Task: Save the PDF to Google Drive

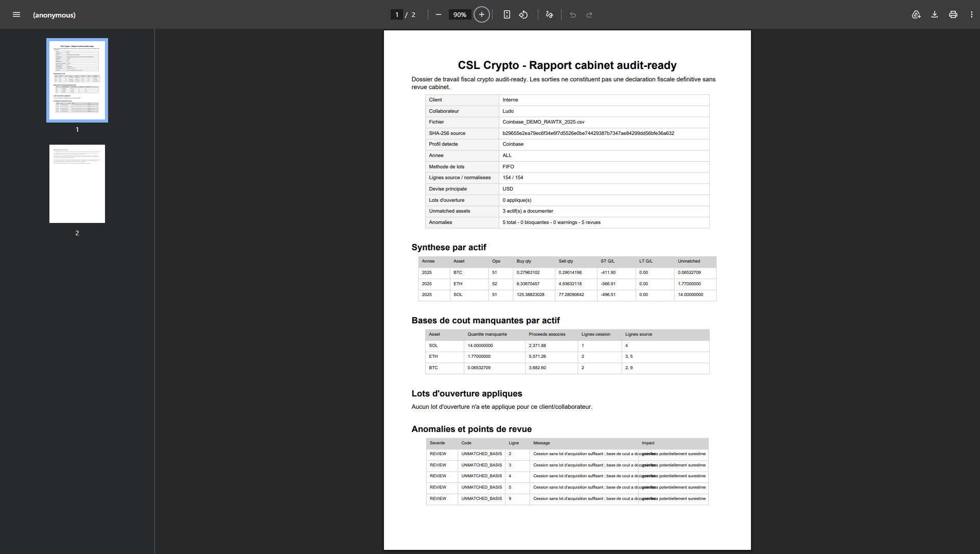Action: click(916, 14)
